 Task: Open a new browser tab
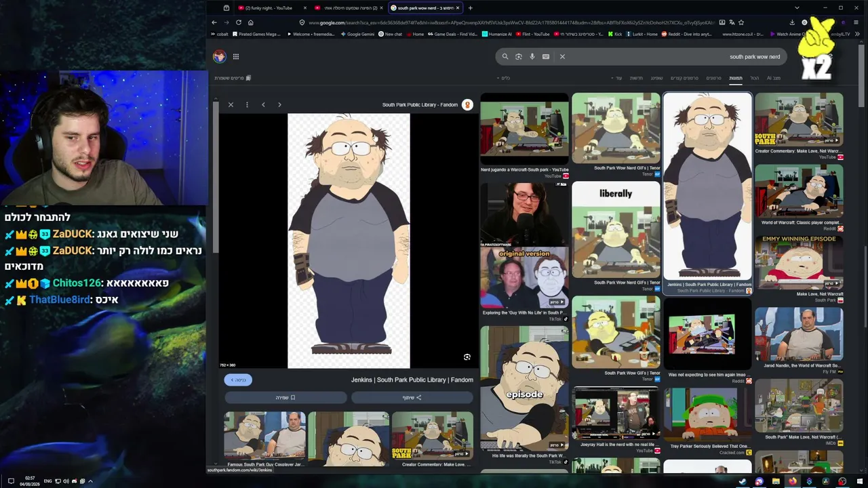click(x=470, y=8)
